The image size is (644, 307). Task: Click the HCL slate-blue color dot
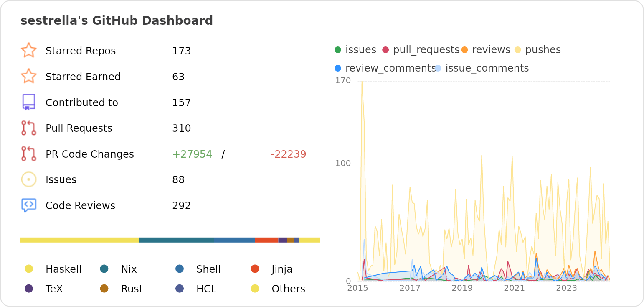click(180, 289)
